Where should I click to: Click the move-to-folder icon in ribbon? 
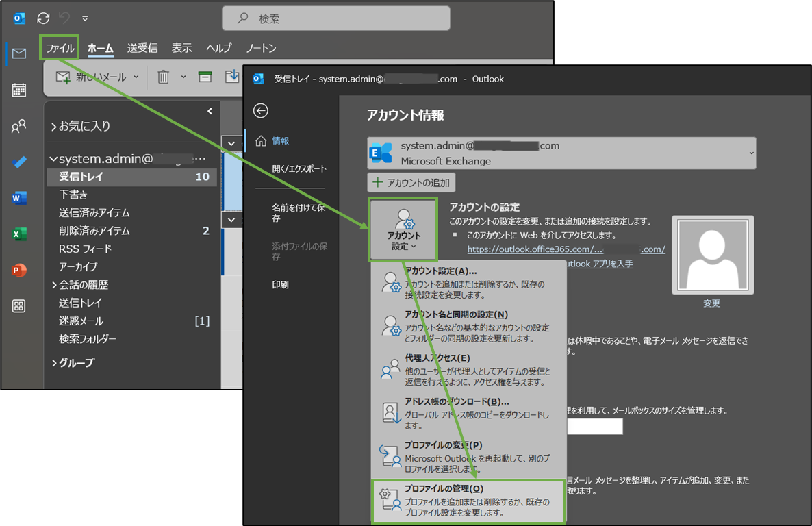[x=232, y=77]
